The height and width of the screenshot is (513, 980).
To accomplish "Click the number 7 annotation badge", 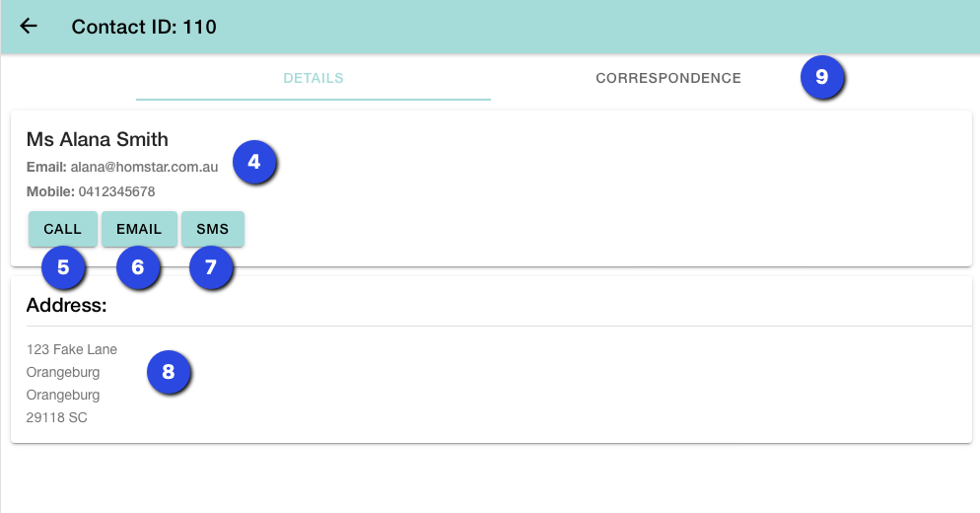I will coord(210,267).
